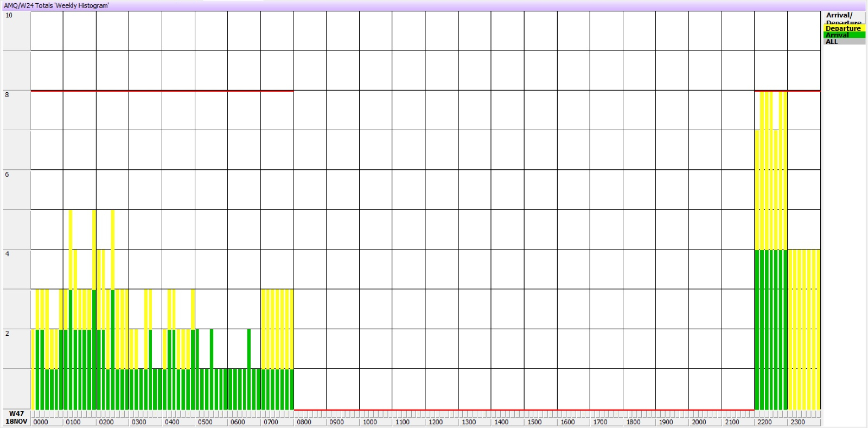Image resolution: width=868 pixels, height=428 pixels.
Task: Click the 0300 hour label
Action: pyautogui.click(x=139, y=422)
